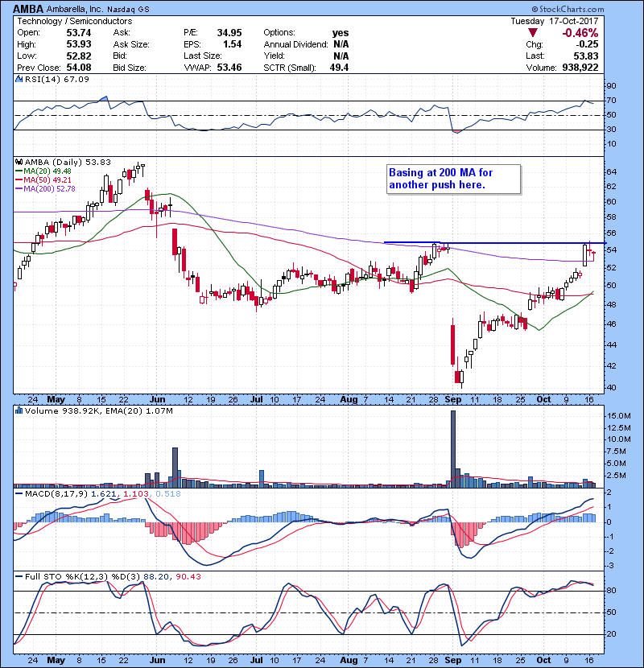Click the 'Basing at 200 MA' annotation box
This screenshot has height=668, width=644.
[x=453, y=179]
